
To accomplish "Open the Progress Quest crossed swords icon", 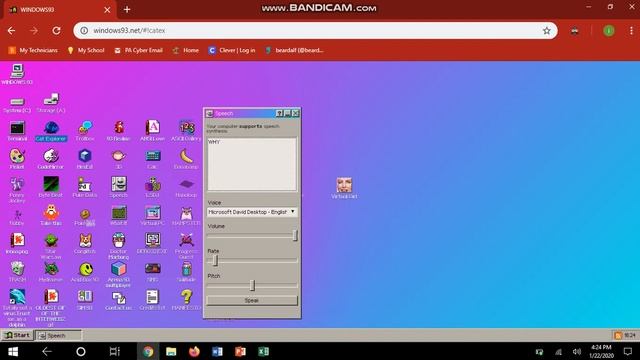I will click(186, 246).
